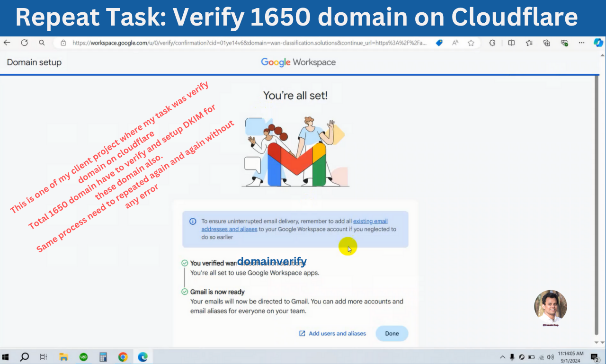
Task: Toggle split screen view icon
Action: coord(511,43)
